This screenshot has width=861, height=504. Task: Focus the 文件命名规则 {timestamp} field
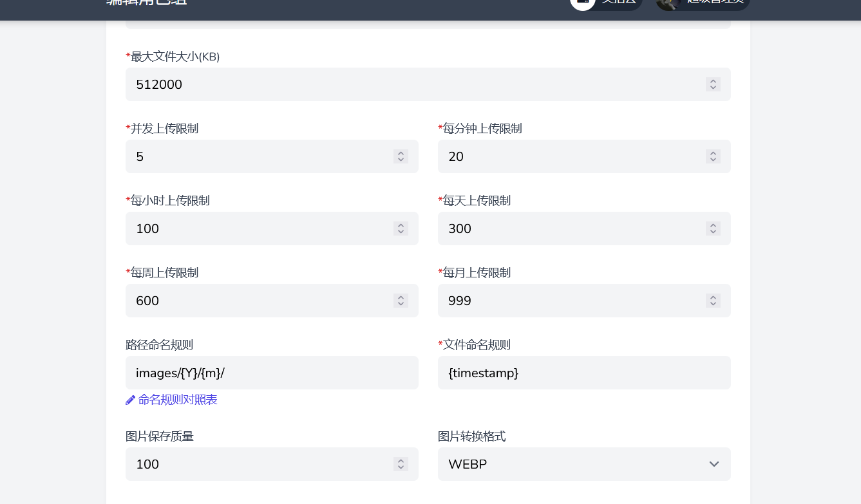tap(583, 373)
